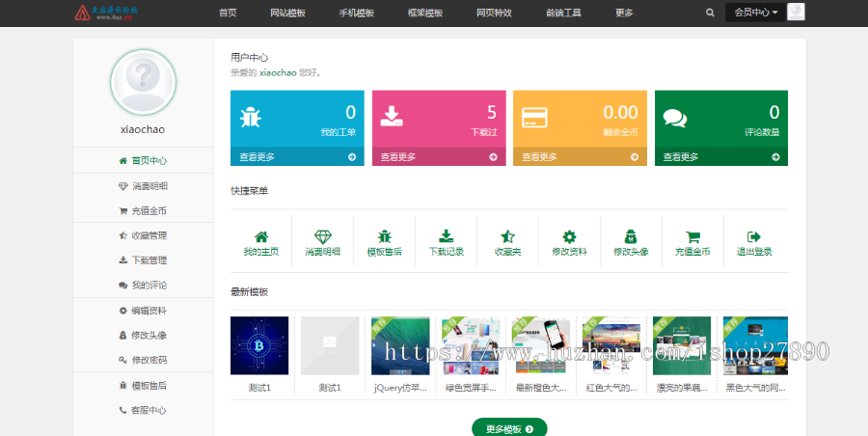This screenshot has height=436, width=868.
Task: Open the 绿色宽屏手... template thumbnail
Action: [x=471, y=345]
